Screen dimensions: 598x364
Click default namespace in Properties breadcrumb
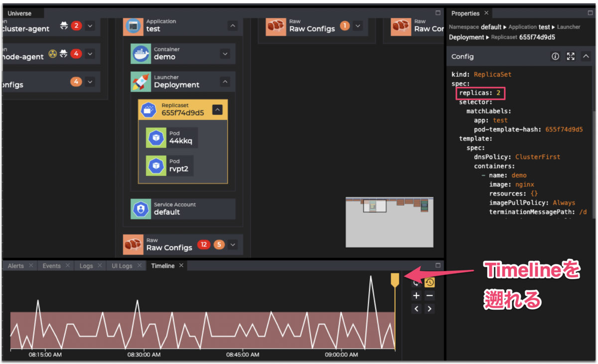[491, 27]
